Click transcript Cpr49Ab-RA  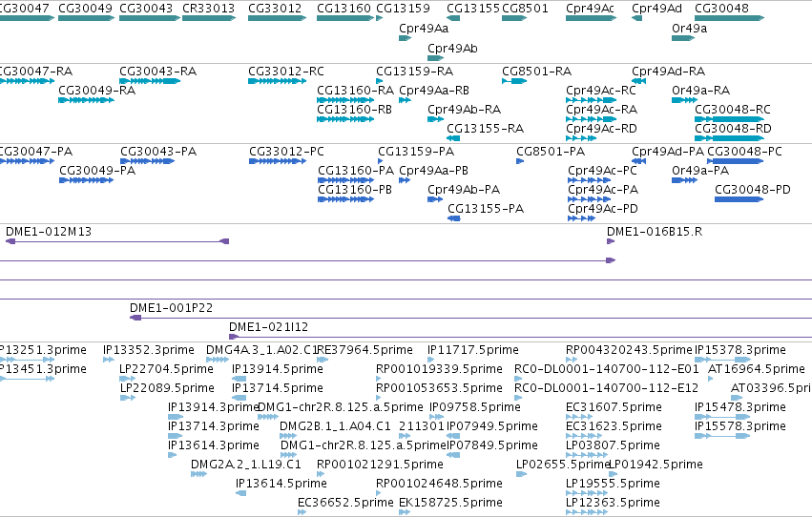[x=435, y=119]
